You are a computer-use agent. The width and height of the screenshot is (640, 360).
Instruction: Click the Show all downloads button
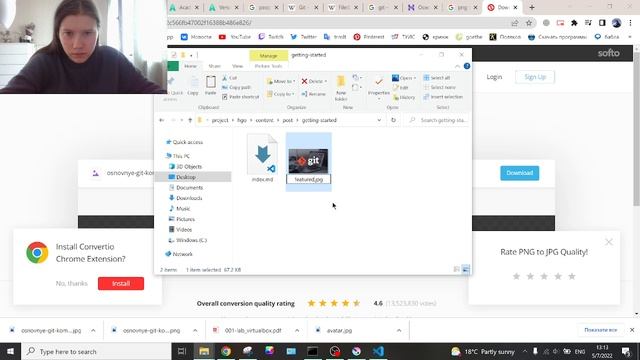[600, 330]
